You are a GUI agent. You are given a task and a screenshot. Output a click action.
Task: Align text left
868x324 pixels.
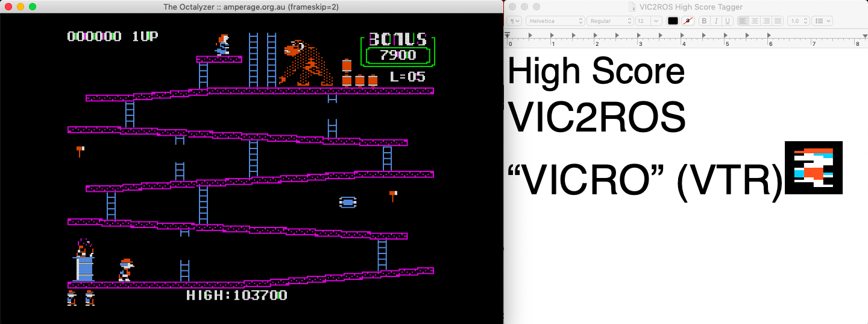point(743,21)
